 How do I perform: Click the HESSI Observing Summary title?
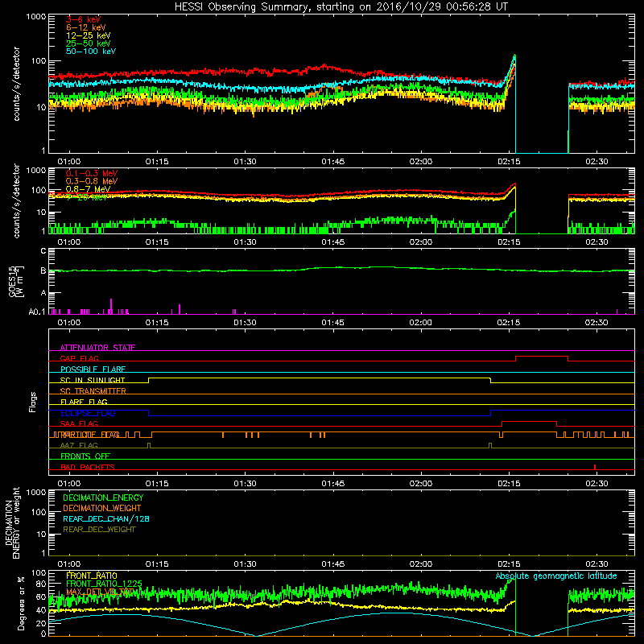tap(341, 7)
